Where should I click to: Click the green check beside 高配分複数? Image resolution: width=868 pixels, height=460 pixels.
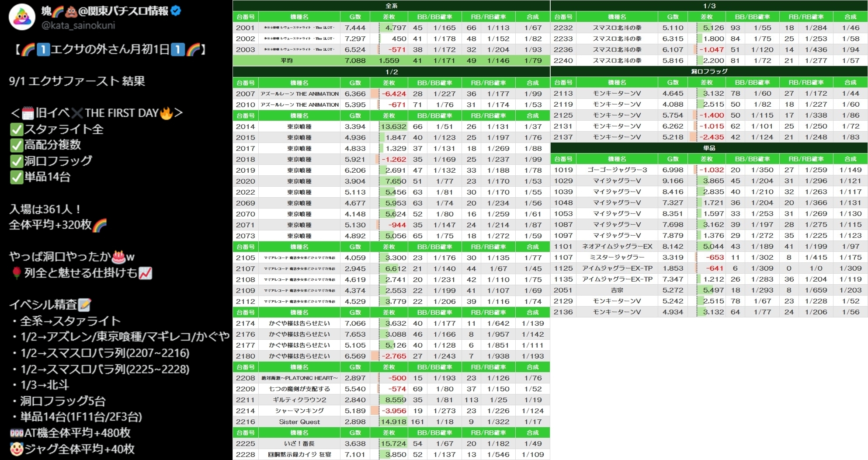pyautogui.click(x=17, y=145)
